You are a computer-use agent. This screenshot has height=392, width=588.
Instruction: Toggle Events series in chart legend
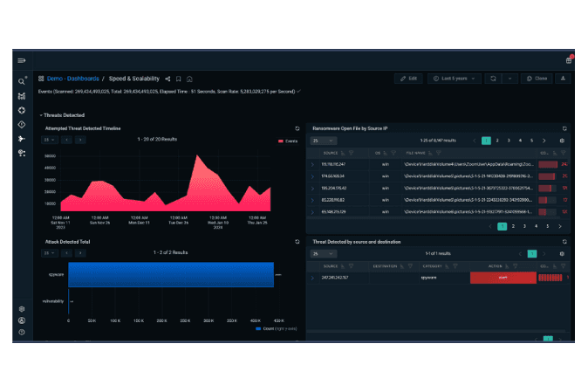coord(288,141)
